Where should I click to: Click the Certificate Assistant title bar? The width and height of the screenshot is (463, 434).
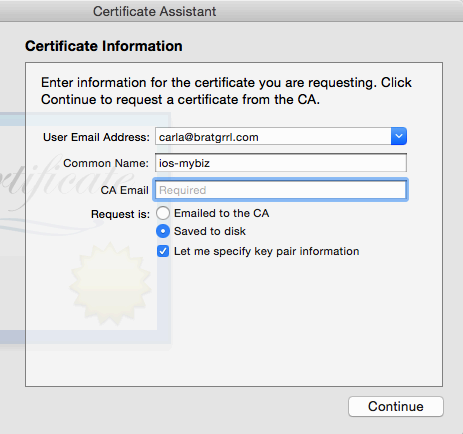(154, 11)
